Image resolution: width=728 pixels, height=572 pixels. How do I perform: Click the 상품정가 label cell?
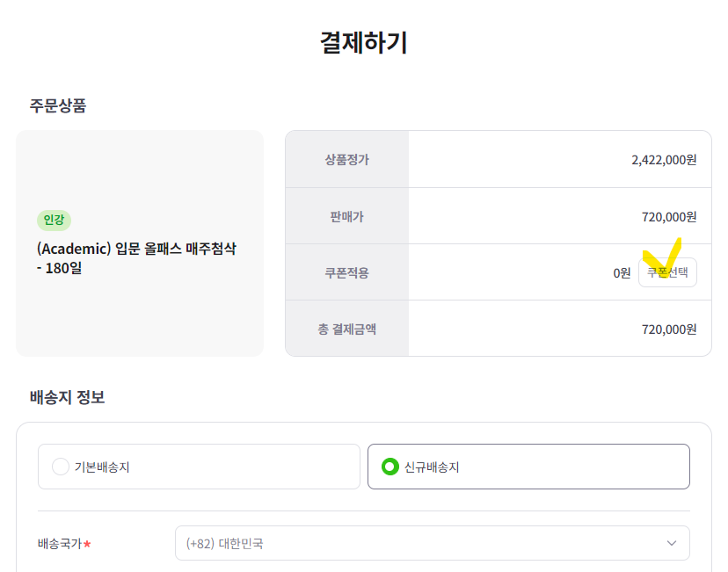click(346, 160)
